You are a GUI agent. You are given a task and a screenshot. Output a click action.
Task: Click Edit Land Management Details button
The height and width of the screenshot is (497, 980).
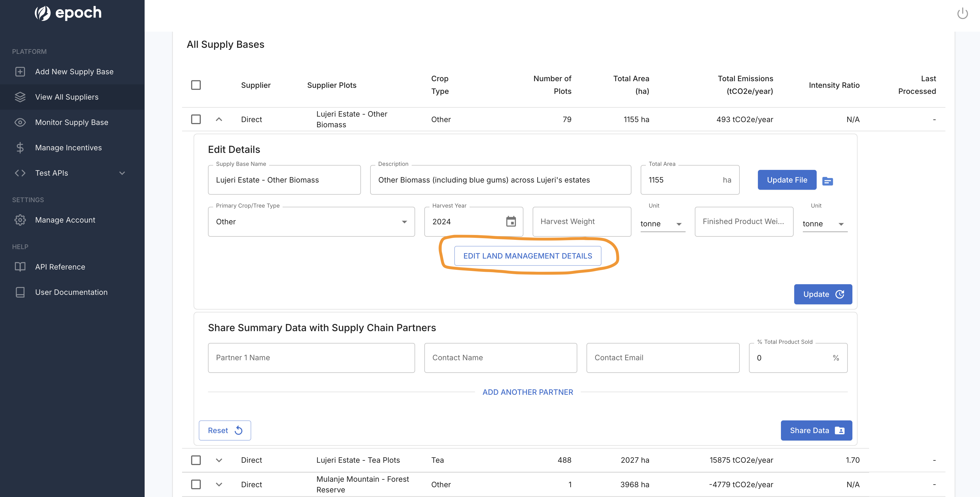pos(527,256)
